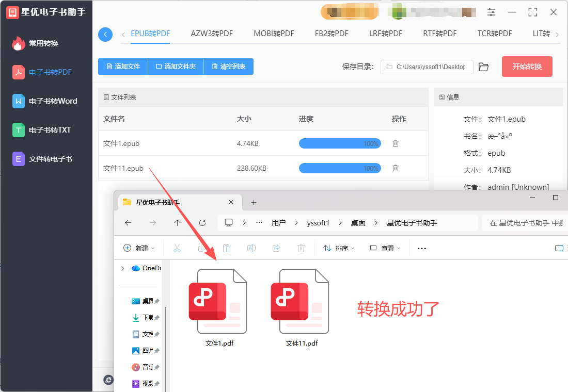The width and height of the screenshot is (568, 392).
Task: Click the 添加文件夹 button
Action: (176, 67)
